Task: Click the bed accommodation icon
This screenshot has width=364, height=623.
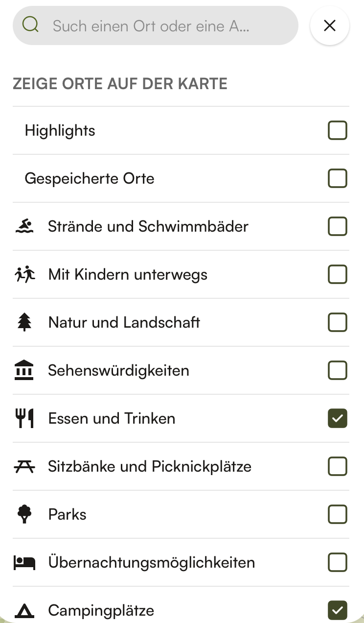Action: pyautogui.click(x=24, y=562)
